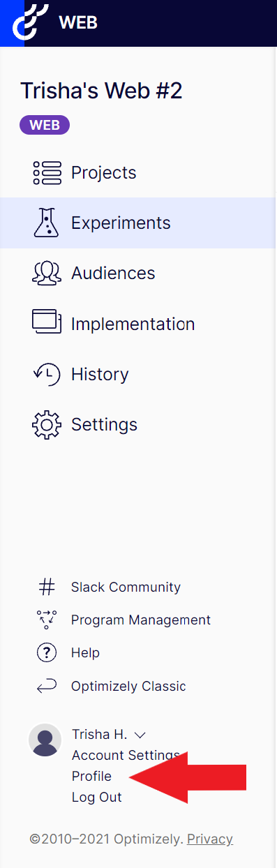Click the Experiments flask icon

click(47, 223)
